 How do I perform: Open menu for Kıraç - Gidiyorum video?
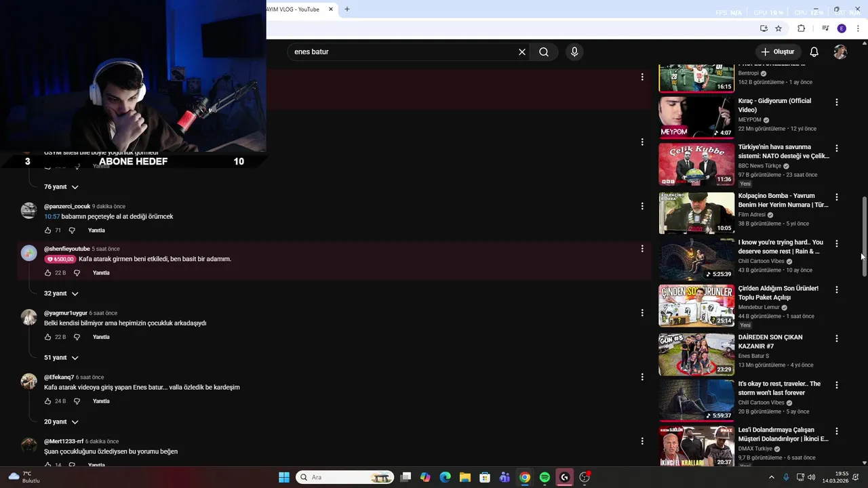tap(836, 102)
